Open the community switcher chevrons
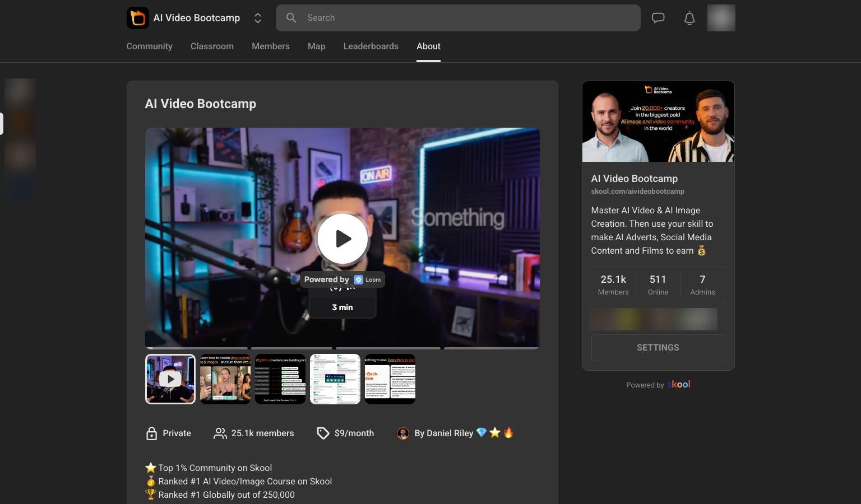The width and height of the screenshot is (861, 504). 258,18
